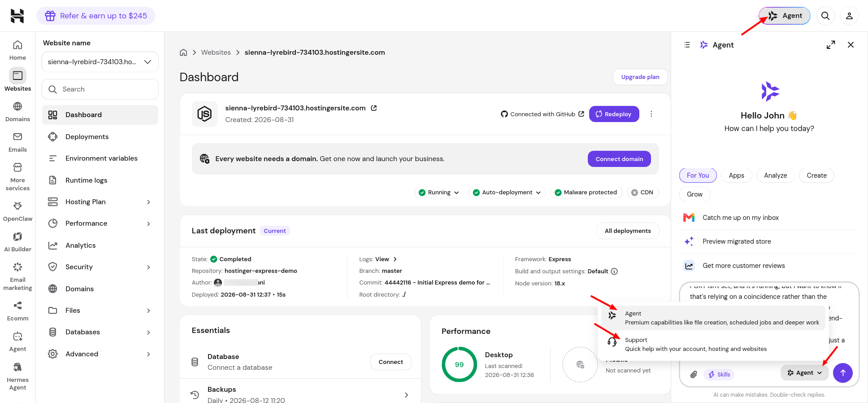
Task: Open the site three-dot options menu
Action: pyautogui.click(x=651, y=114)
